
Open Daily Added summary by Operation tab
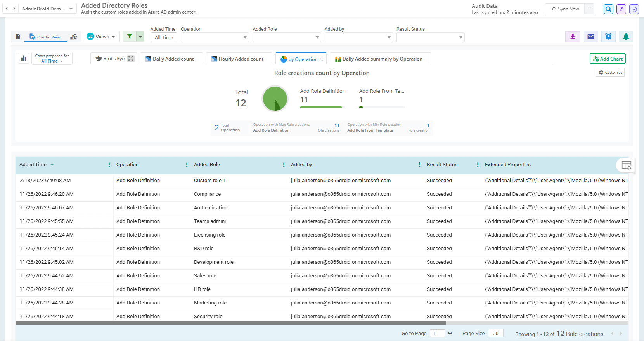(380, 59)
